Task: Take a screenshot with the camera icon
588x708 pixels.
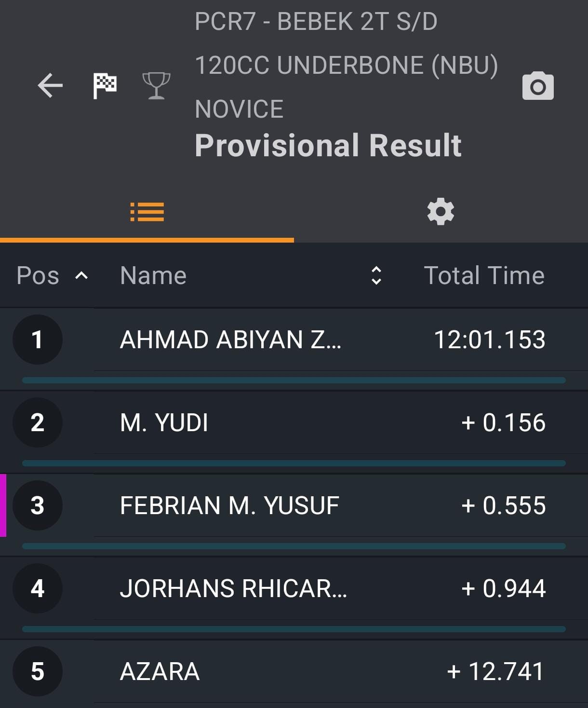Action: click(x=538, y=86)
